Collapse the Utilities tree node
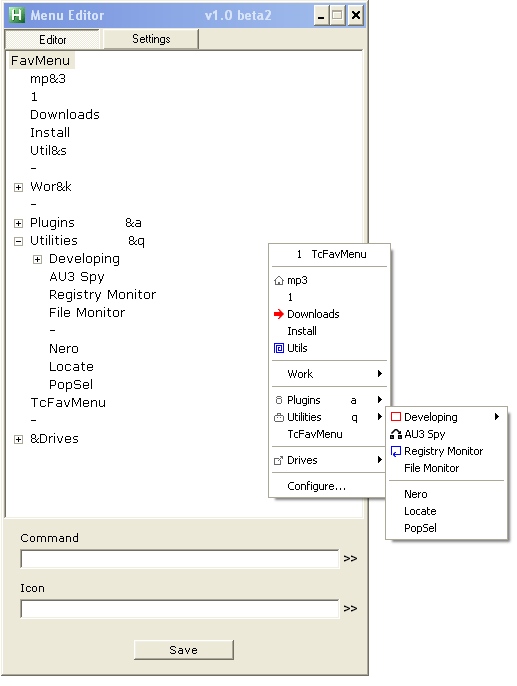 (18, 242)
